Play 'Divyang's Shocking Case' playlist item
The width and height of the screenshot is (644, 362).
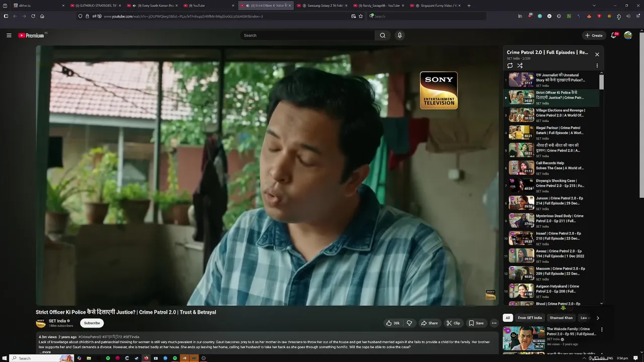(x=552, y=186)
